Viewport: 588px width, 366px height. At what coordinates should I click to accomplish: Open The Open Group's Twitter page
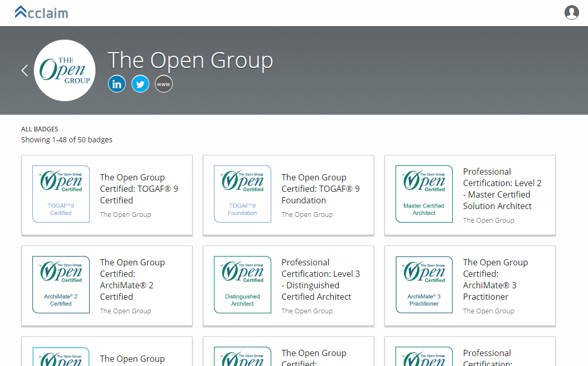[x=140, y=83]
